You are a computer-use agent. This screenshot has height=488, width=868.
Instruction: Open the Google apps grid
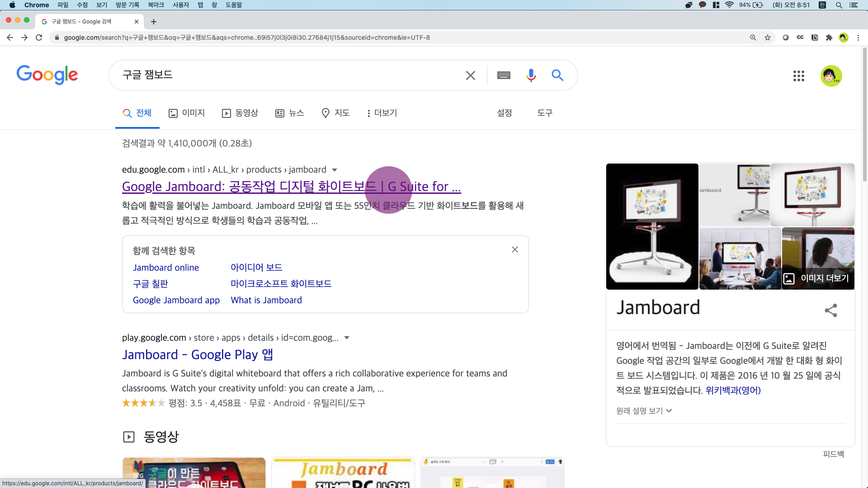click(x=798, y=76)
